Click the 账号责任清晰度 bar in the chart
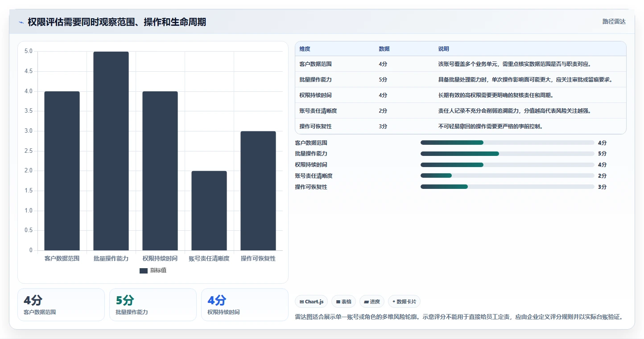 (x=209, y=211)
